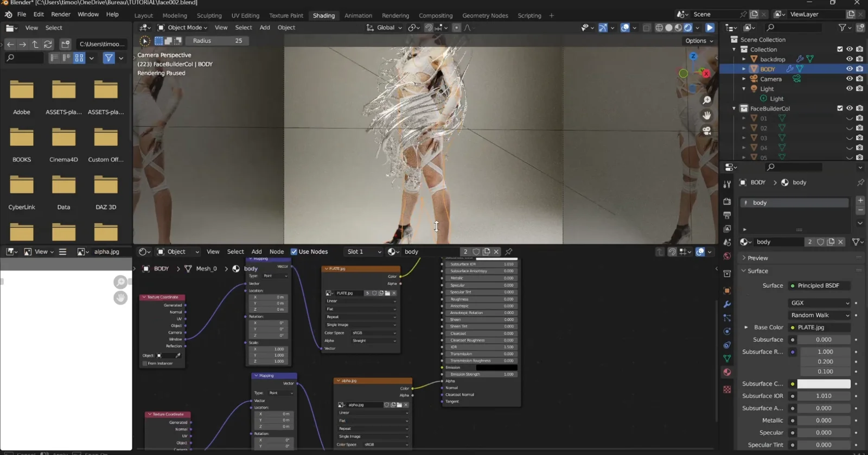Open the Material properties tab icon
The width and height of the screenshot is (868, 455).
pyautogui.click(x=727, y=372)
